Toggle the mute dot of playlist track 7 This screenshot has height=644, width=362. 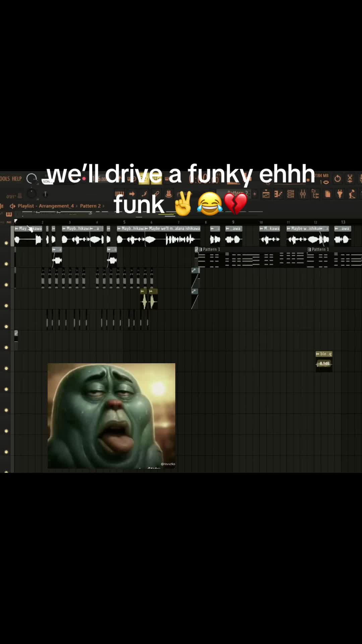click(x=6, y=368)
